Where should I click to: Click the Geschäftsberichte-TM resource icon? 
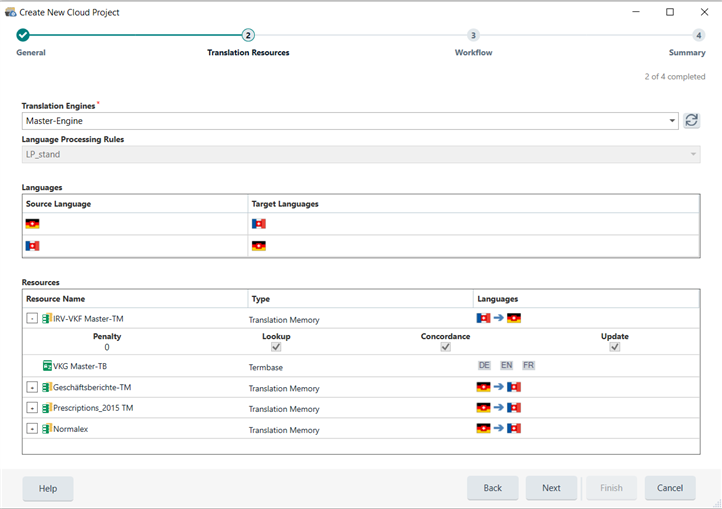click(47, 387)
